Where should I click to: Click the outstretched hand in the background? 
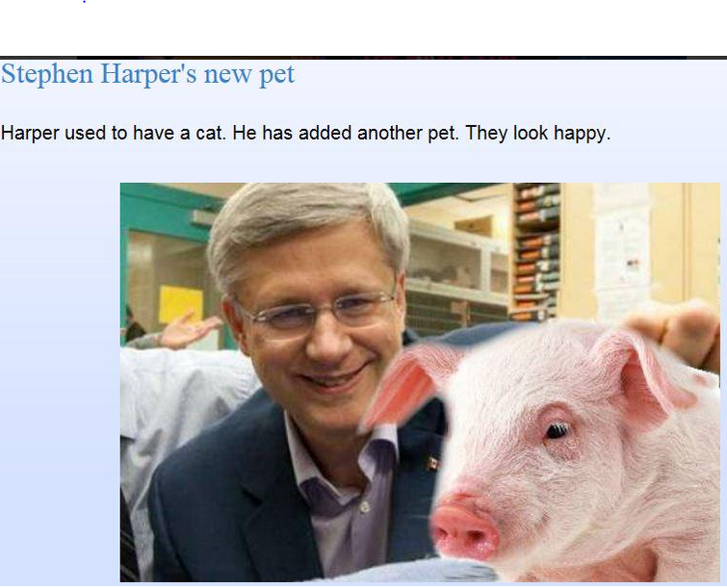190,328
